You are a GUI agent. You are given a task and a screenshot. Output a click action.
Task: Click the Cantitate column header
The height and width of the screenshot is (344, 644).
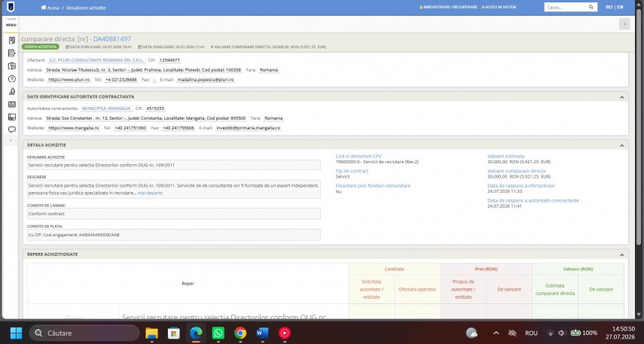(x=394, y=269)
